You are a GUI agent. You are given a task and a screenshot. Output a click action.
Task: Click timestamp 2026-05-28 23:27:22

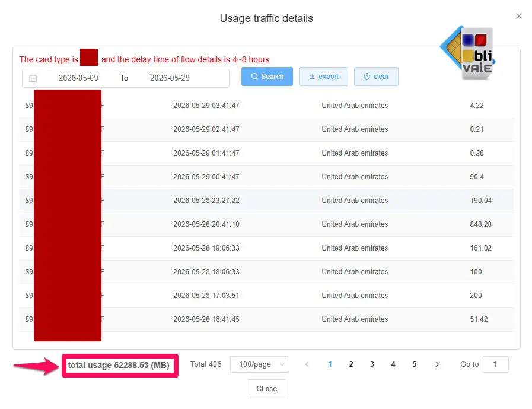pyautogui.click(x=206, y=201)
